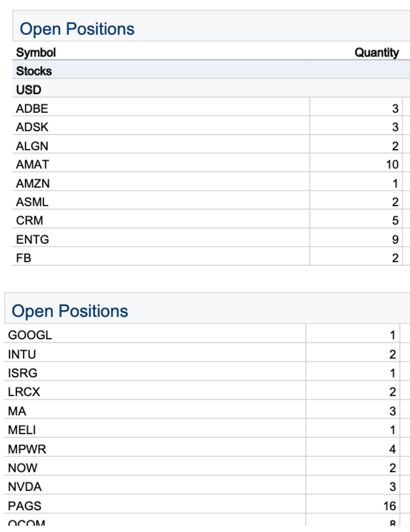Select the INTU symbol cell
Screen dimensions: 410x532
tap(22, 354)
